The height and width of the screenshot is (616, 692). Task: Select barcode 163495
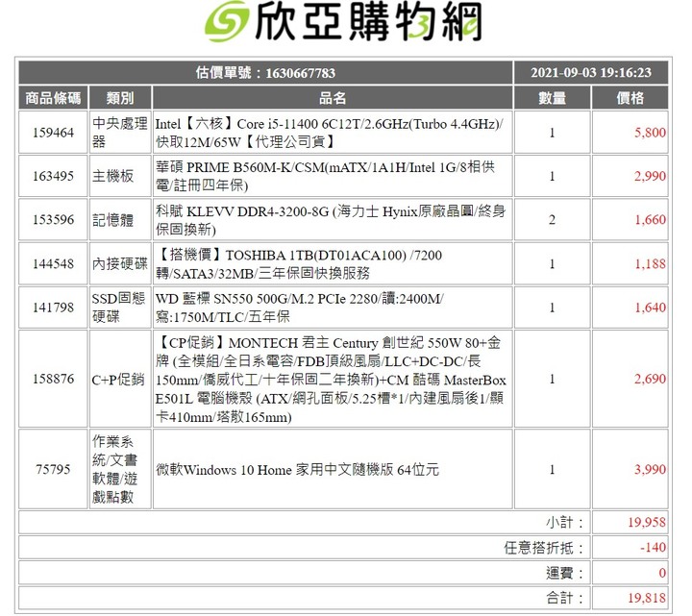(53, 176)
